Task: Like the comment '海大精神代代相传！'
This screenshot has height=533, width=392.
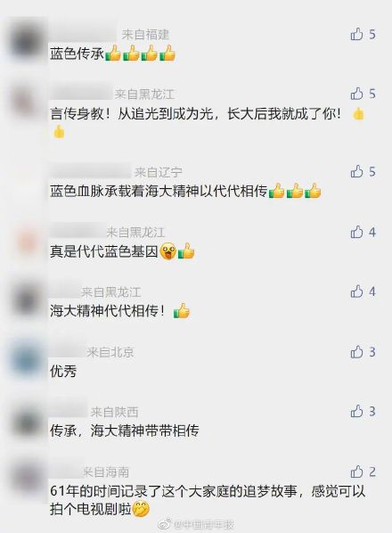Action: coord(356,291)
